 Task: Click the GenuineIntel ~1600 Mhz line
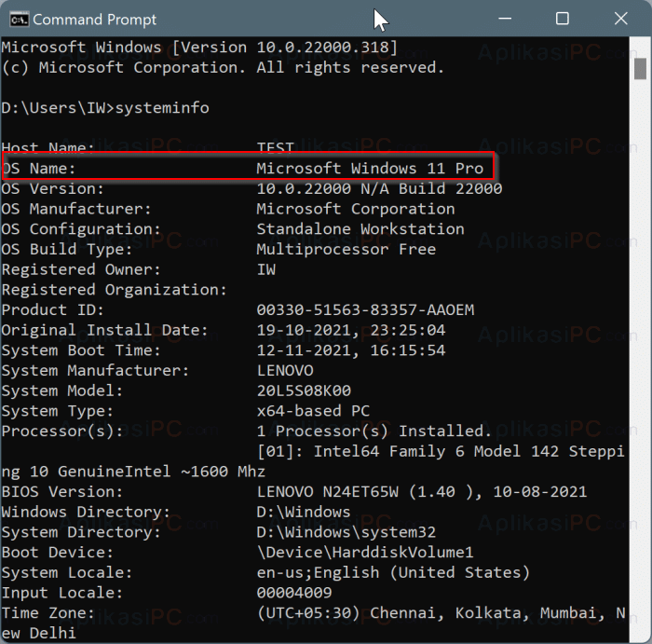point(133,473)
